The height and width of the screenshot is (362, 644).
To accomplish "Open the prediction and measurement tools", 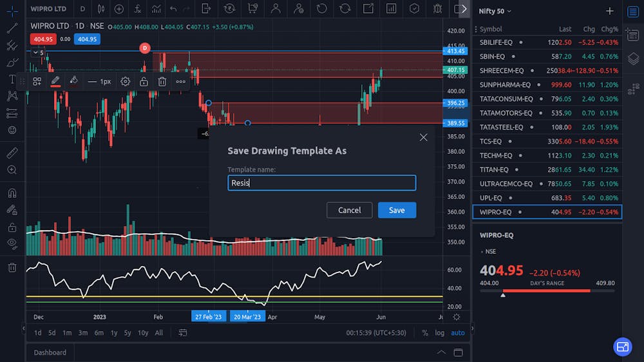I will [12, 113].
